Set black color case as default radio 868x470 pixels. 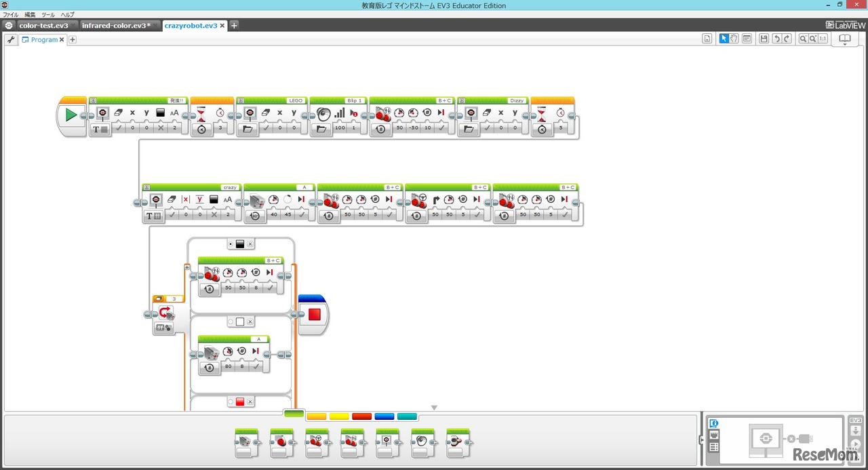231,244
